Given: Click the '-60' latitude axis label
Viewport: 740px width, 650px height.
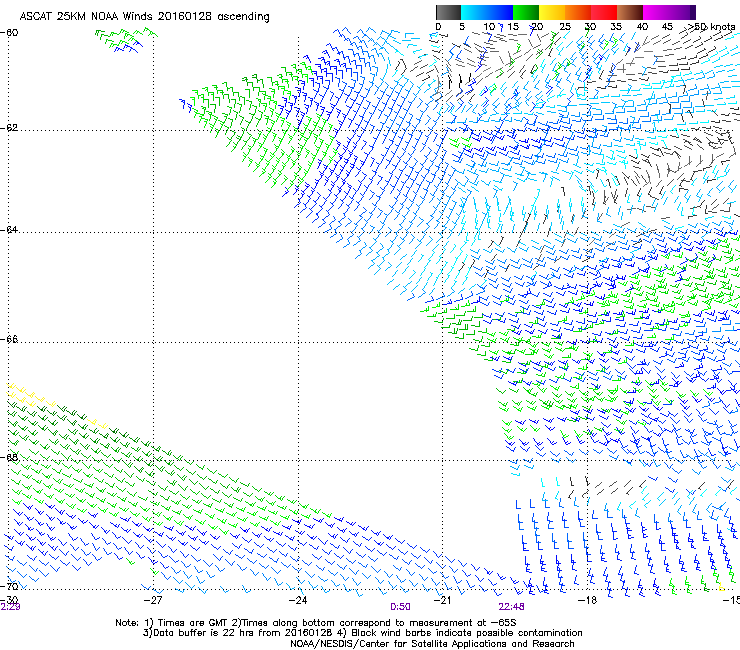Looking at the screenshot, I should [x=9, y=33].
